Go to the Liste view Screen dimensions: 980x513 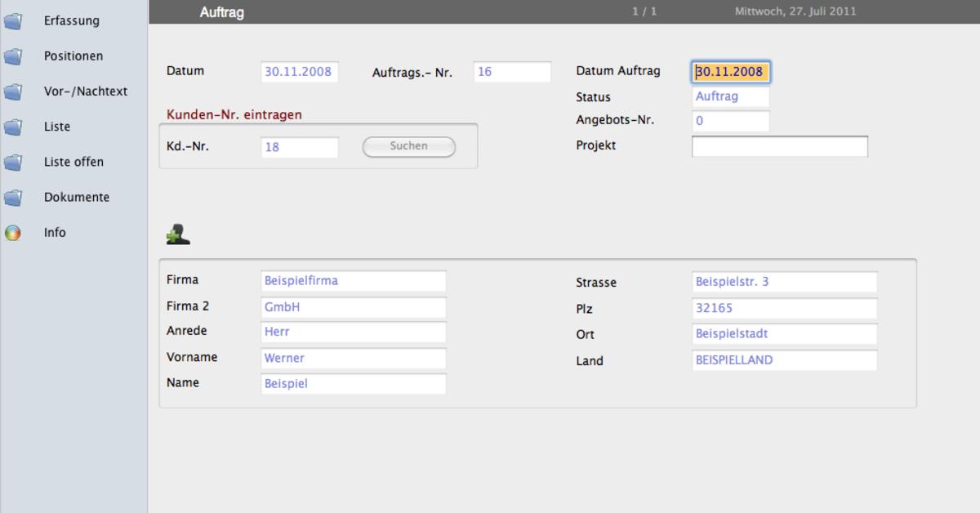point(57,127)
